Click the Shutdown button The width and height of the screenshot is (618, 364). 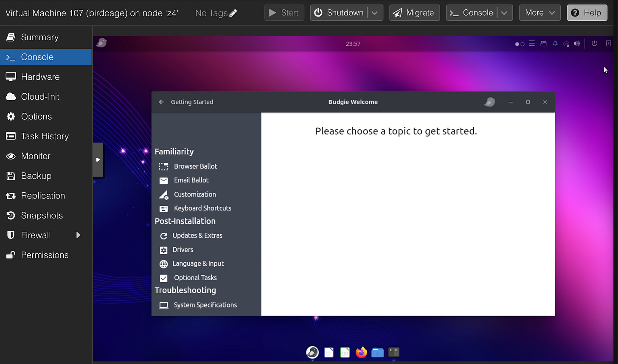click(x=339, y=13)
